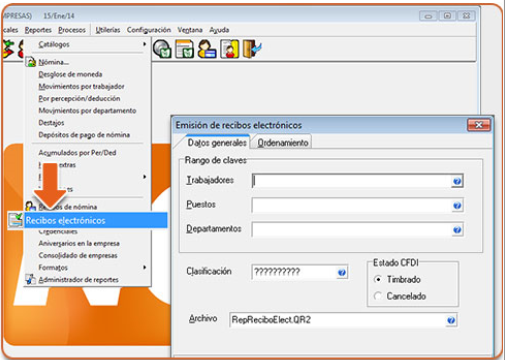Image resolution: width=505 pixels, height=360 pixels.
Task: Choose Acumulados por Per/Ded entry
Action: click(x=77, y=153)
